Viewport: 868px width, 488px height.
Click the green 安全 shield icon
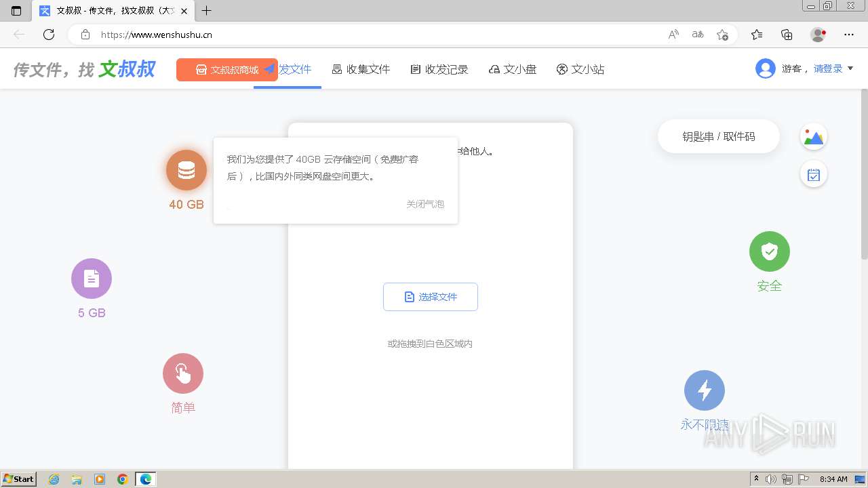770,251
